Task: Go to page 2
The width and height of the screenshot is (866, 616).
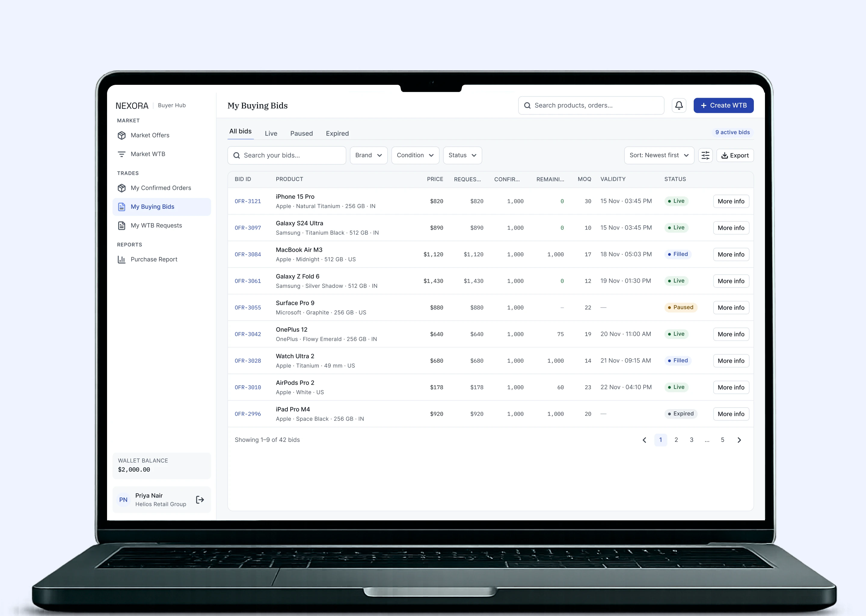Action: point(676,440)
